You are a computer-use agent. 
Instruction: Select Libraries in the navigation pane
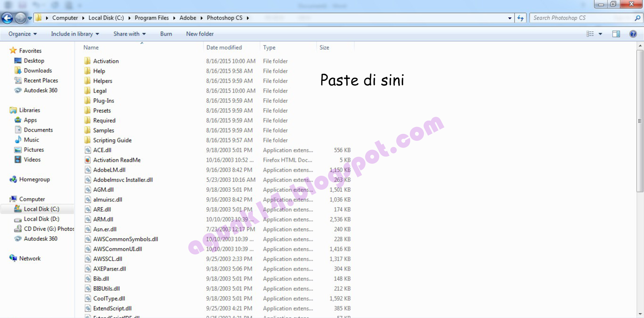point(29,110)
